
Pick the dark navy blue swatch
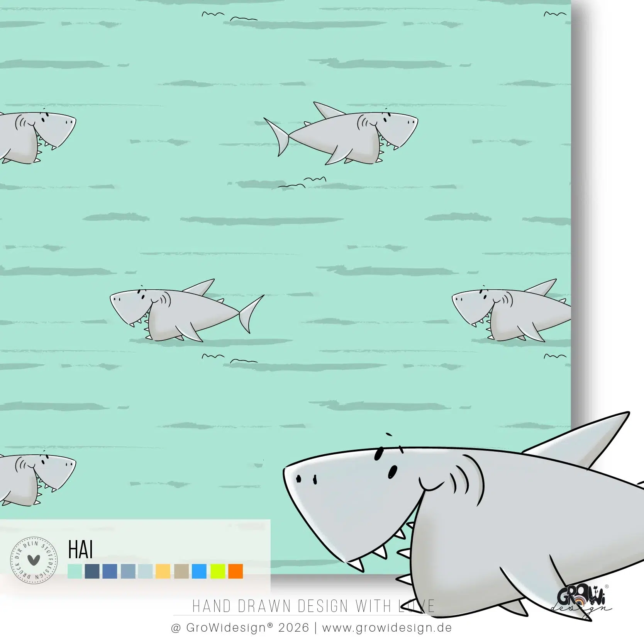tap(92, 571)
